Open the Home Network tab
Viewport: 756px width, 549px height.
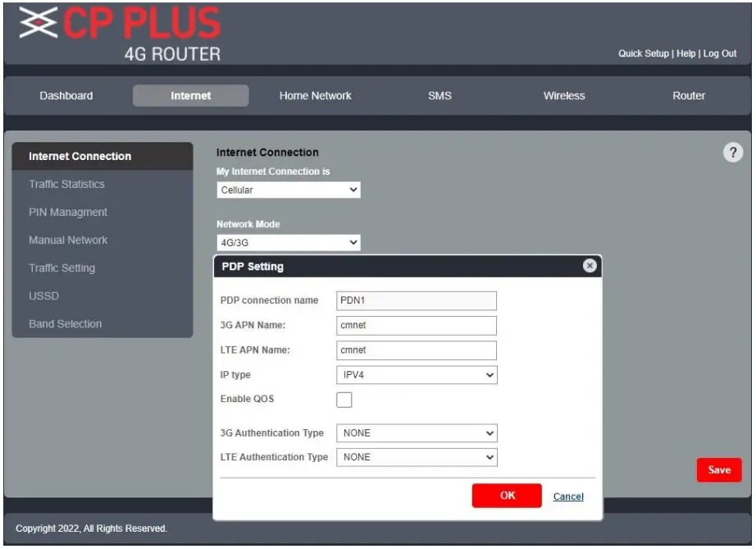316,95
